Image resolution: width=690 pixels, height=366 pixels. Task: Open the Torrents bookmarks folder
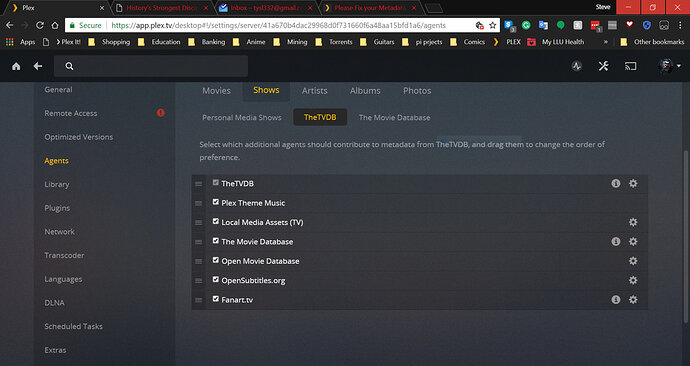[x=335, y=42]
